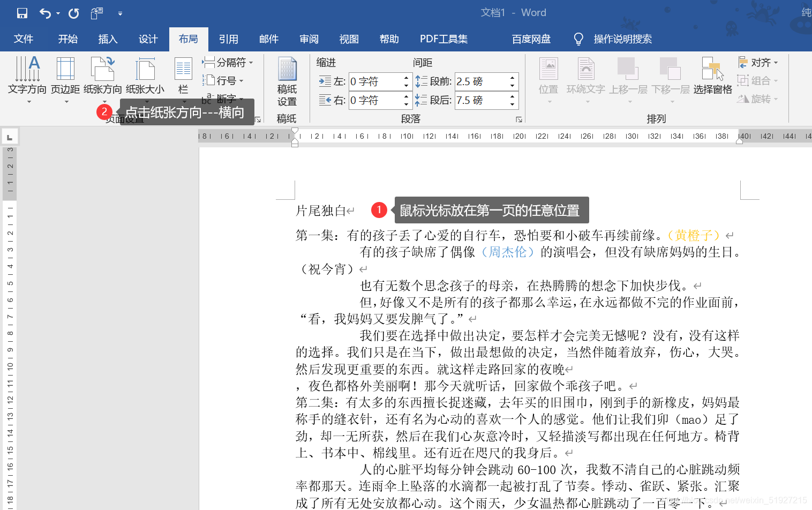Open the dropdown arrow under 文字方向

29,101
